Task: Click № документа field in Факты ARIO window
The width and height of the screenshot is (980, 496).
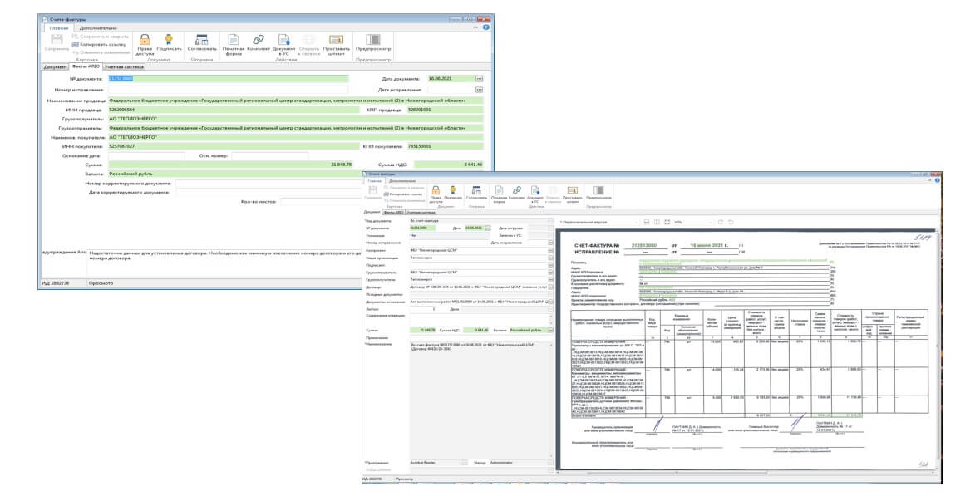Action: point(228,79)
